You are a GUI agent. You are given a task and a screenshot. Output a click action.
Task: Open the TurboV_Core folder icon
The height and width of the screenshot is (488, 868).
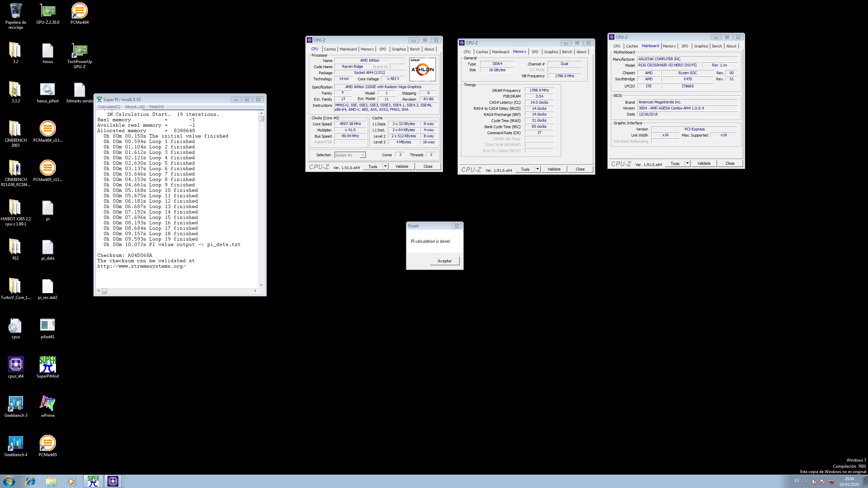[16, 289]
